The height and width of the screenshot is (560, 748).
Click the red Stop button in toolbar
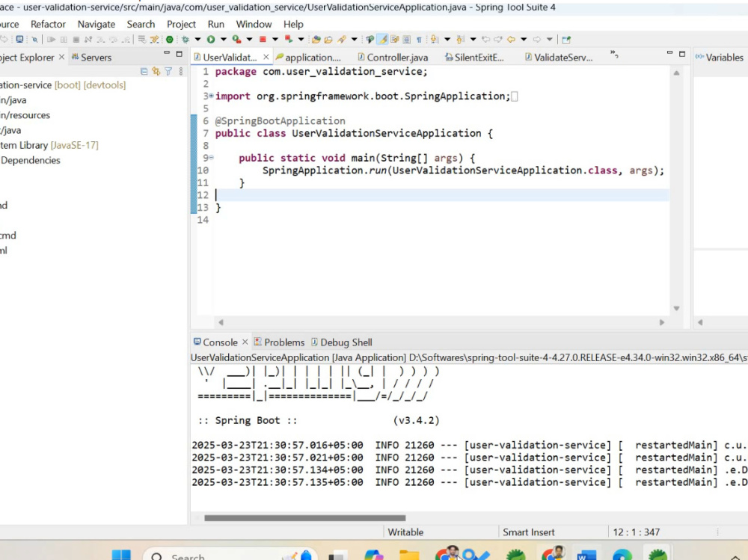tap(263, 40)
